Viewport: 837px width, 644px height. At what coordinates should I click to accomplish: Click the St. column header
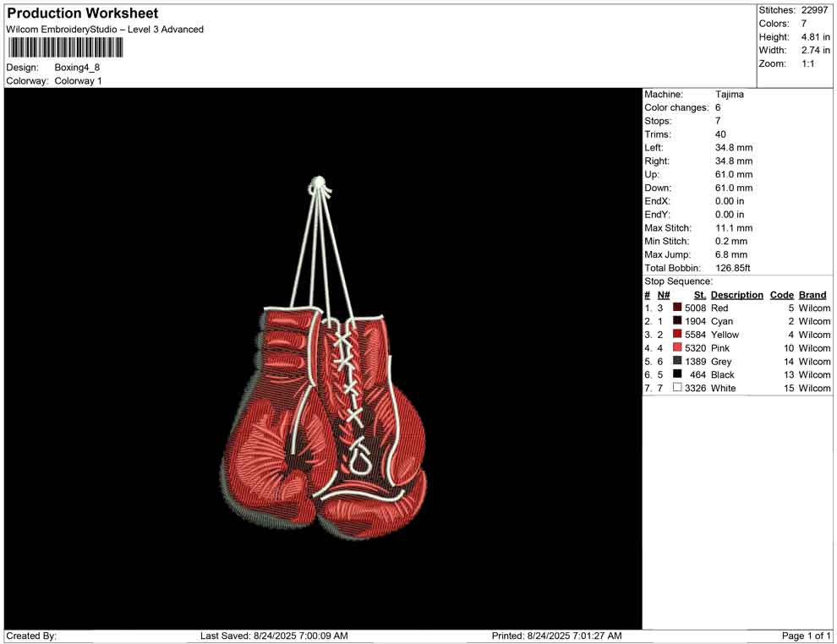click(699, 295)
